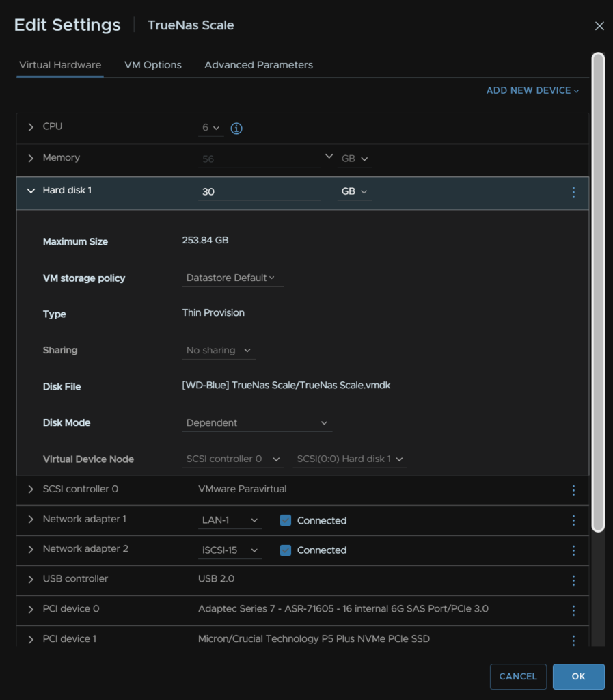This screenshot has width=613, height=700.
Task: Uncheck Connected for Network adapter 1
Action: click(286, 520)
